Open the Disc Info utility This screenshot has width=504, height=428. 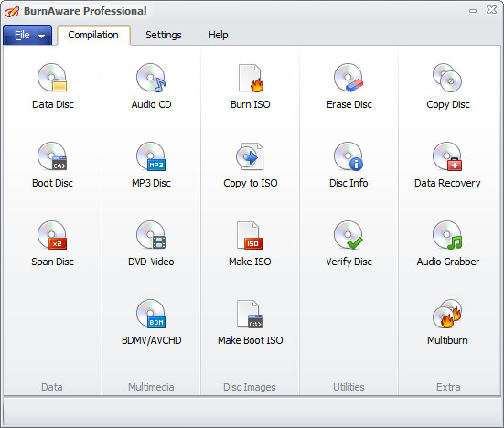tap(349, 165)
